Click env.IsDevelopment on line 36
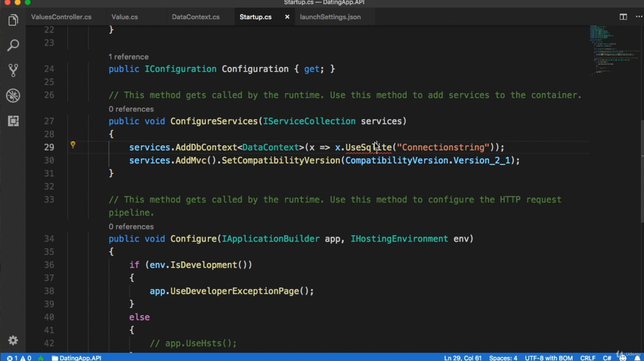Viewport: 644px width, 361px height. click(193, 265)
